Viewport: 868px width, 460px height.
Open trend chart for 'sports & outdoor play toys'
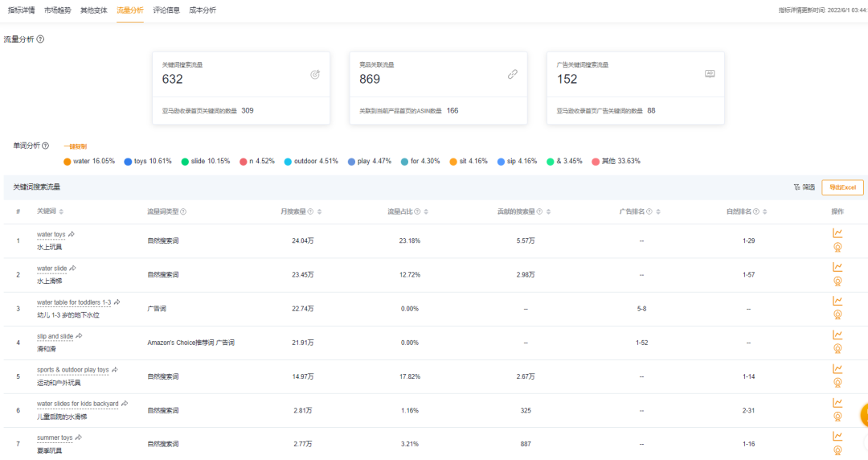coord(837,369)
